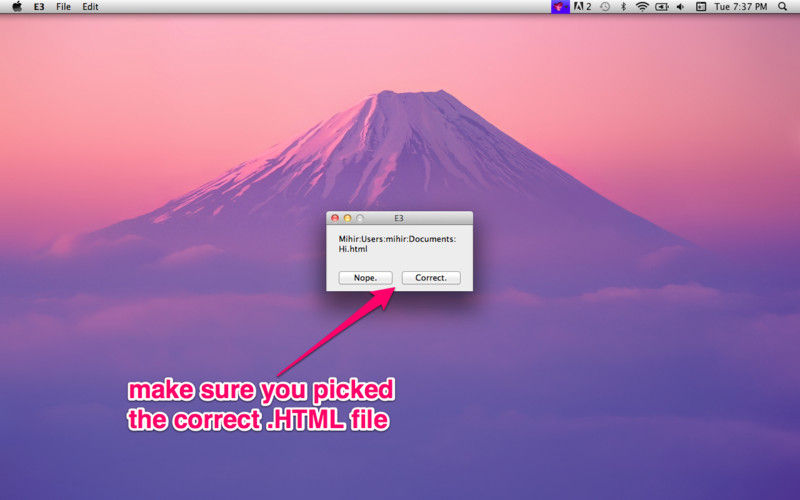This screenshot has width=800, height=500.
Task: Click the calendar-style menu bar icon
Action: 701,7
